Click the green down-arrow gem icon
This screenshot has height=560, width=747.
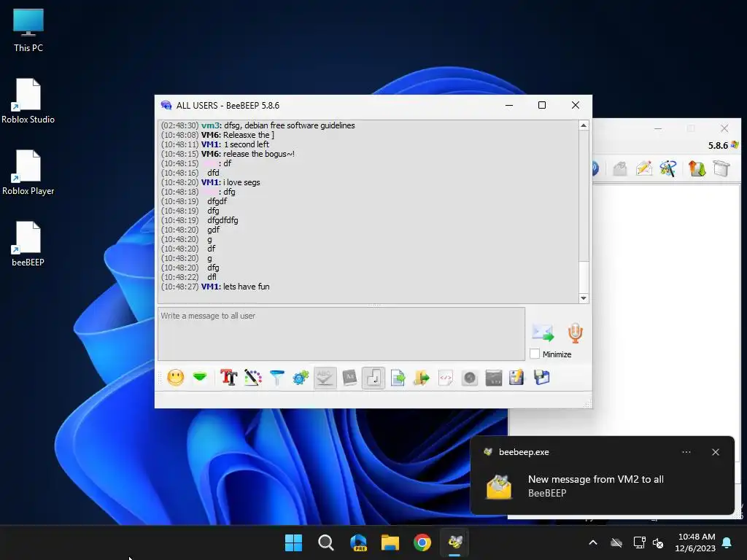pyautogui.click(x=200, y=378)
